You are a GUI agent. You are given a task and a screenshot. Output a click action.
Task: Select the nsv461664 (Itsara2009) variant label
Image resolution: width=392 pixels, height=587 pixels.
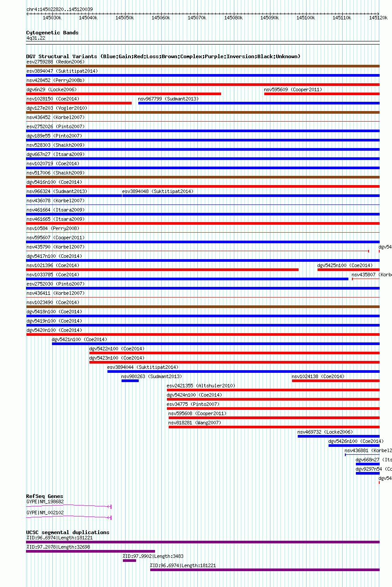click(55, 210)
